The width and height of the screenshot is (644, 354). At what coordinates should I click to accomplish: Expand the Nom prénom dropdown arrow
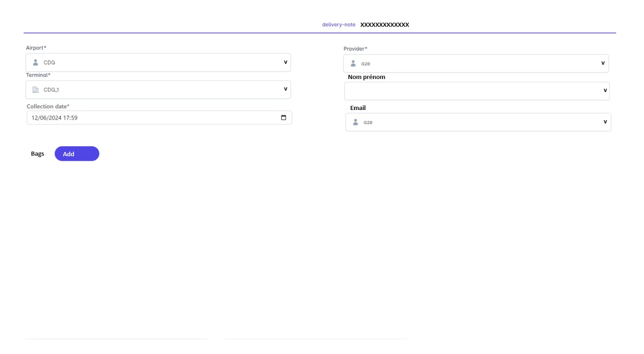(605, 91)
